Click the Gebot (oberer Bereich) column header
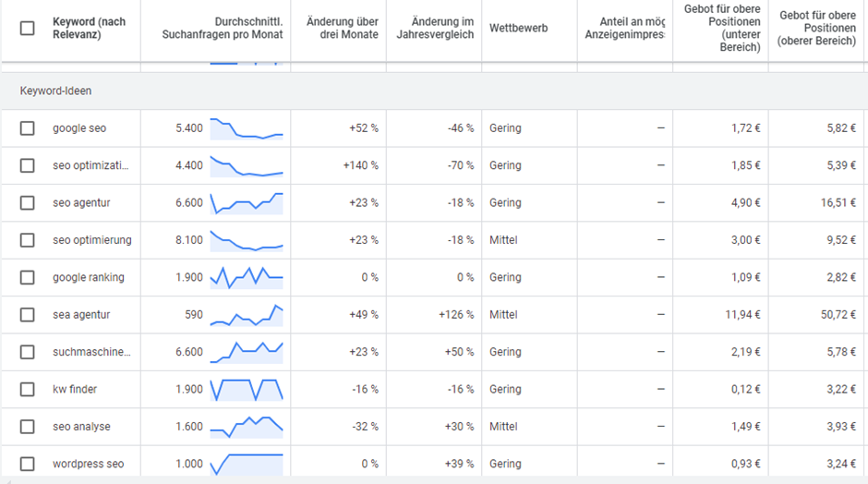This screenshot has height=484, width=868. tap(815, 28)
